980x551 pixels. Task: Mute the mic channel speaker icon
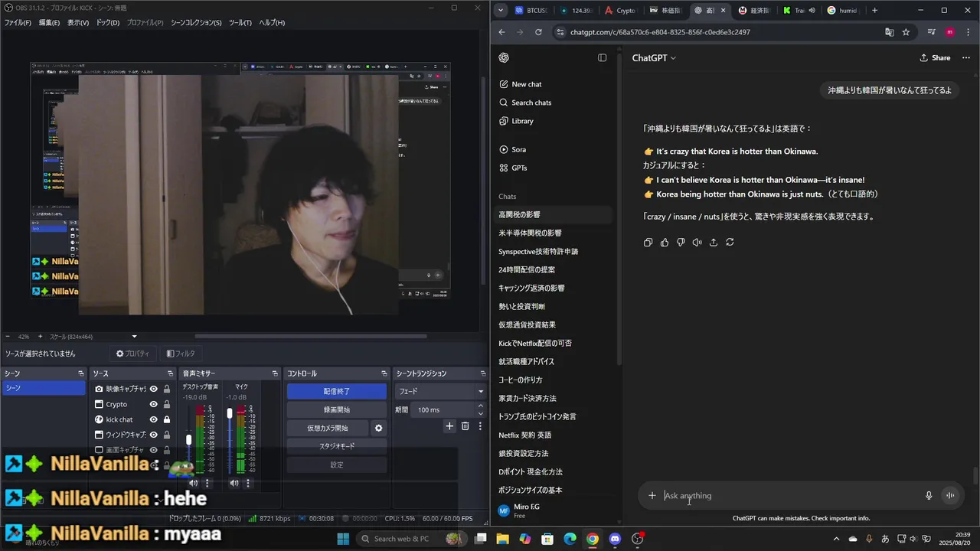[x=234, y=483]
